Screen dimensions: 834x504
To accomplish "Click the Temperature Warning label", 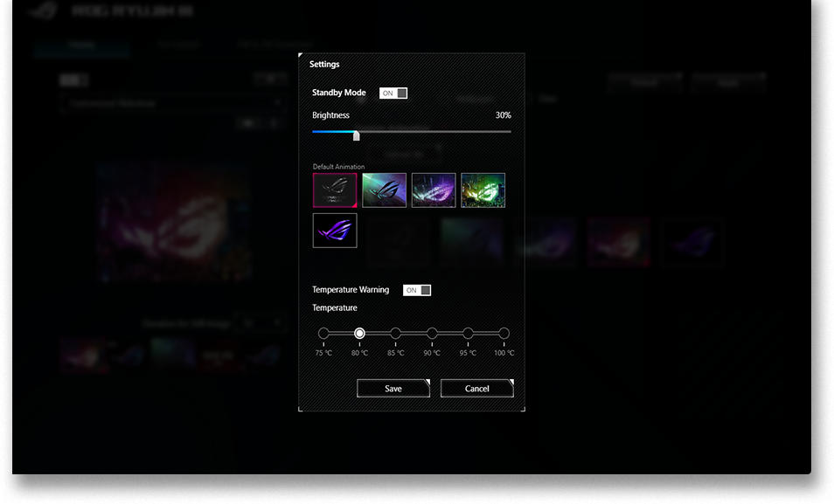I will 351,290.
